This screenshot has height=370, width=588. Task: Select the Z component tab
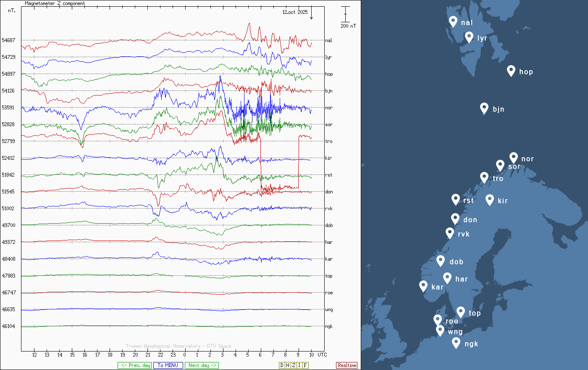(x=294, y=365)
